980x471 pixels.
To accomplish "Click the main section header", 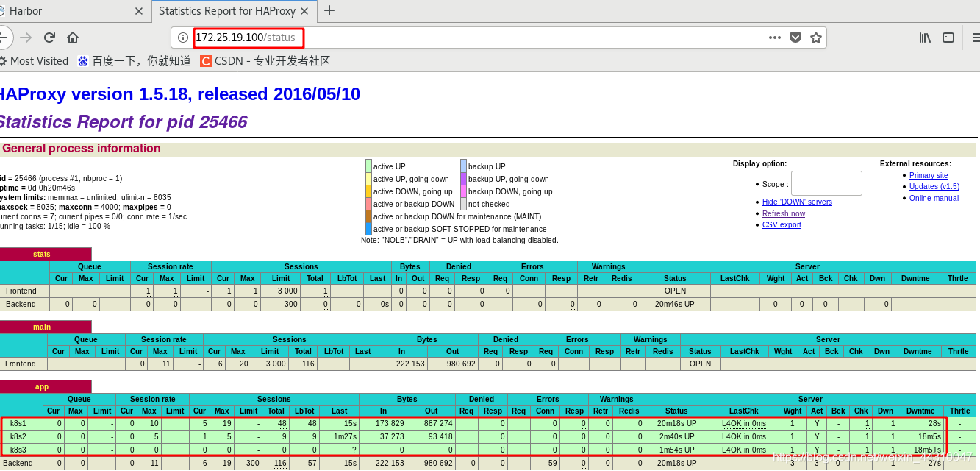I will click(x=42, y=327).
